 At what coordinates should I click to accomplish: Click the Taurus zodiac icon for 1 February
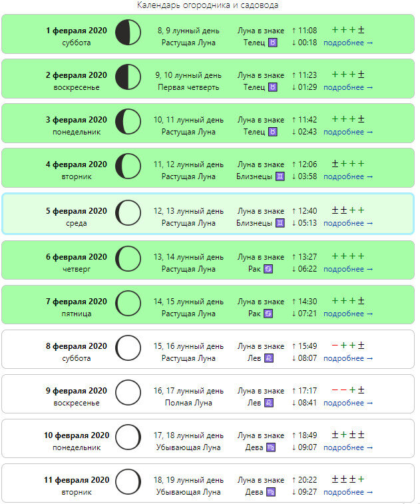273,43
